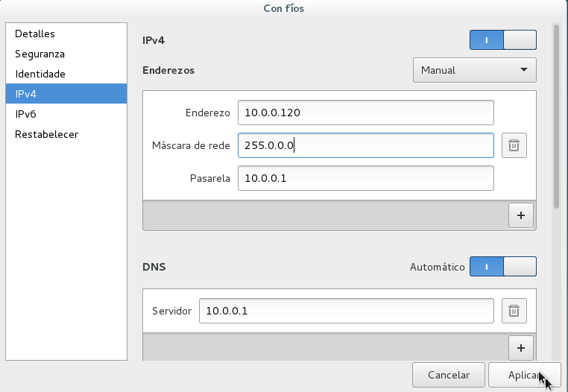568x392 pixels.
Task: Open the Manual addresses method dropdown
Action: click(x=475, y=70)
